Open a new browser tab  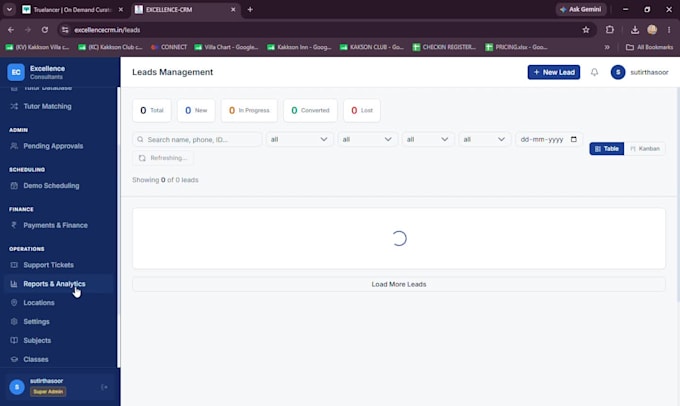pyautogui.click(x=250, y=9)
